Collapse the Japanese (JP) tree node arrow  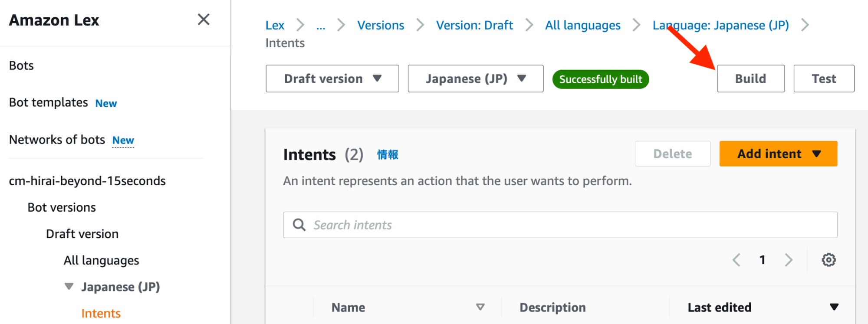coord(69,287)
